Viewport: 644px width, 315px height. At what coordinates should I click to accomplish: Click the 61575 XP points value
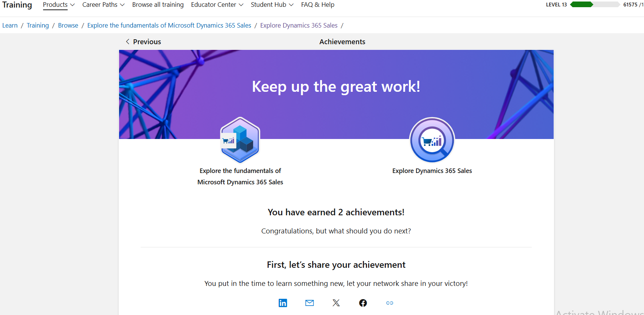click(630, 5)
